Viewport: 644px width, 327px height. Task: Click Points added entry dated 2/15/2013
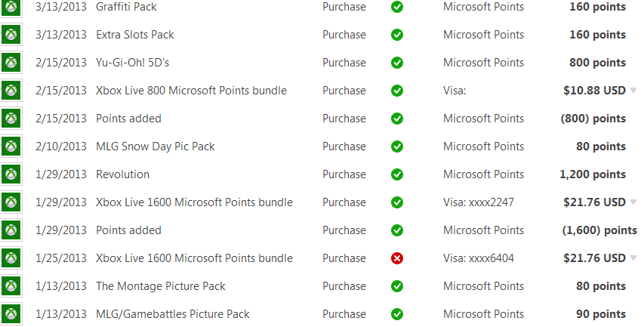[x=128, y=119]
